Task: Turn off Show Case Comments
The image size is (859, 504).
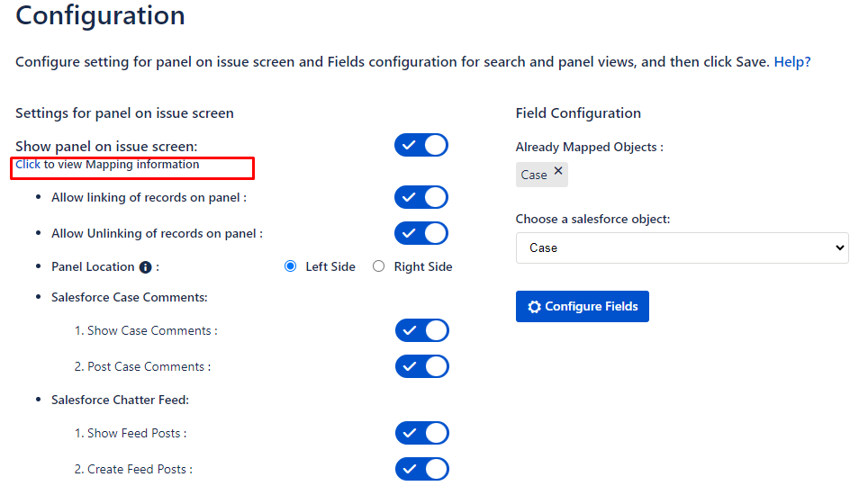Action: pos(421,330)
